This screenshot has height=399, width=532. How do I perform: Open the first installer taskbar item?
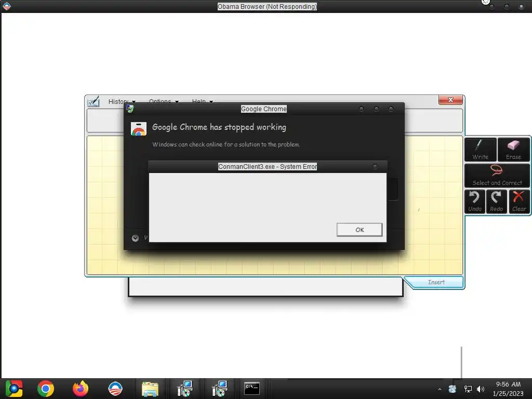(185, 389)
